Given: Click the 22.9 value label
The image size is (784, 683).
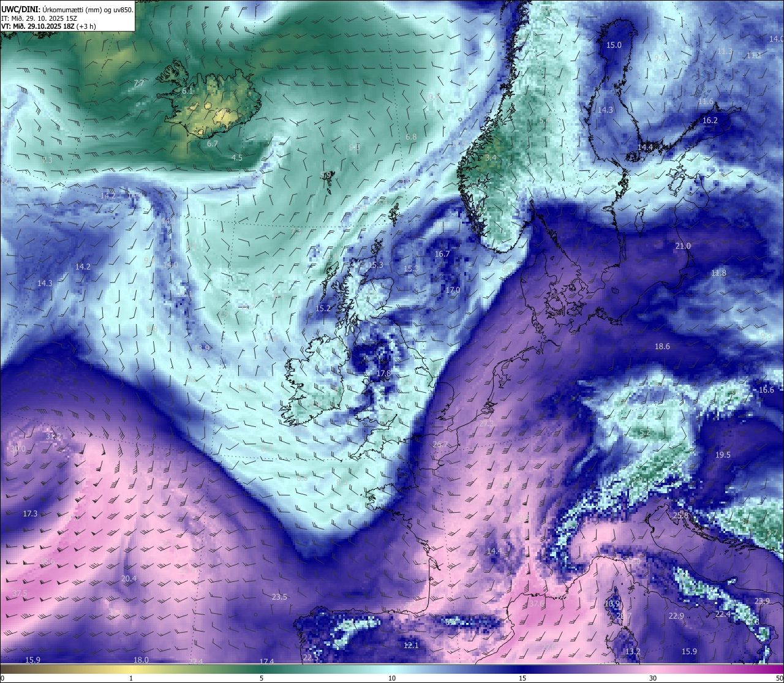Looking at the screenshot, I should coord(676,616).
